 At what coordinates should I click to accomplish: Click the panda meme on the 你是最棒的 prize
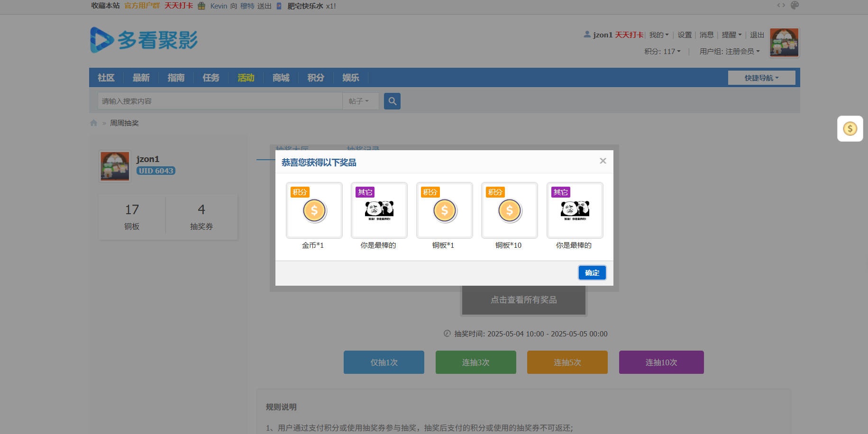[378, 210]
